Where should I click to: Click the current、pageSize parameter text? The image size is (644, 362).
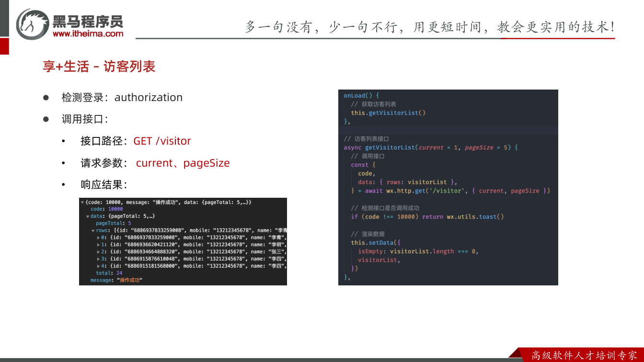(183, 163)
